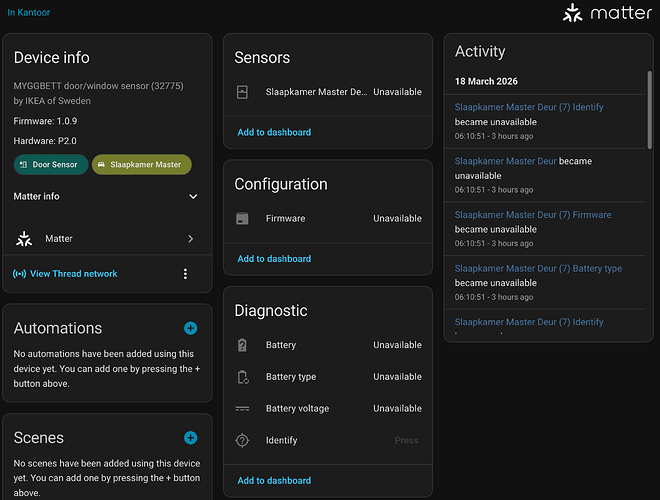This screenshot has width=660, height=500.
Task: Open Slaapkamer Master De... sensor entity row
Action: (x=328, y=92)
